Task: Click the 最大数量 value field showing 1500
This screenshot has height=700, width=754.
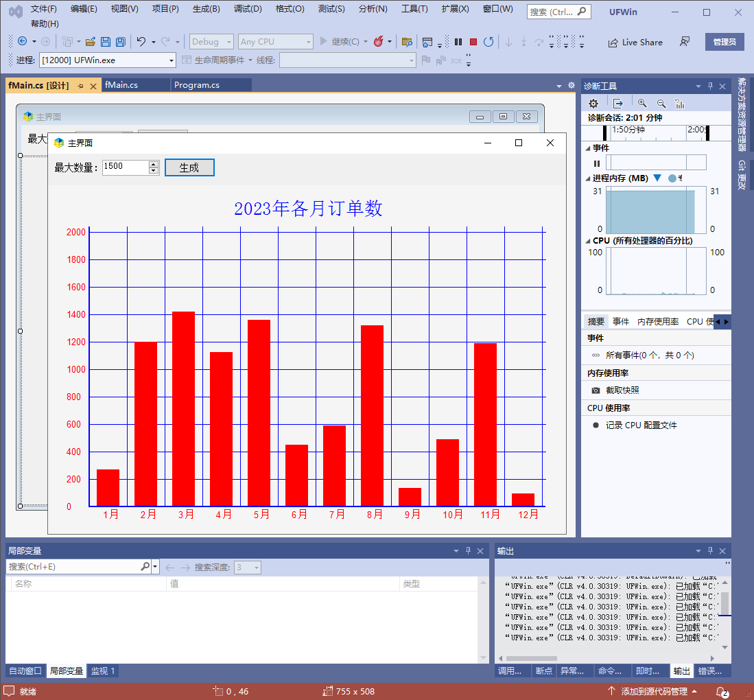Action: pyautogui.click(x=126, y=167)
